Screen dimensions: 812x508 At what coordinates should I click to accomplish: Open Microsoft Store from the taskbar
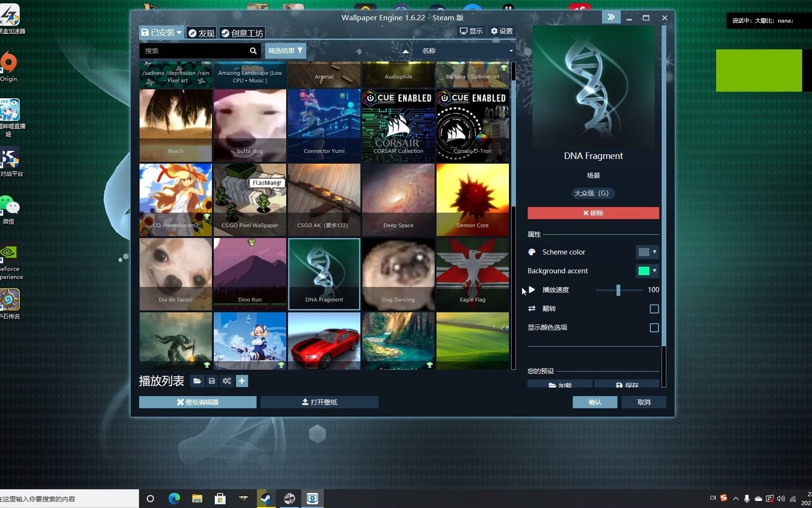coord(220,499)
